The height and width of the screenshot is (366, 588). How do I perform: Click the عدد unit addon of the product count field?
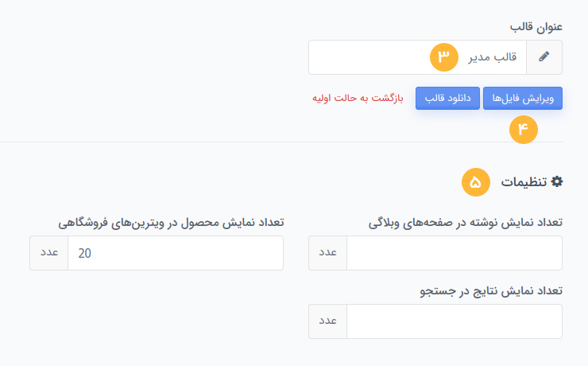[49, 253]
